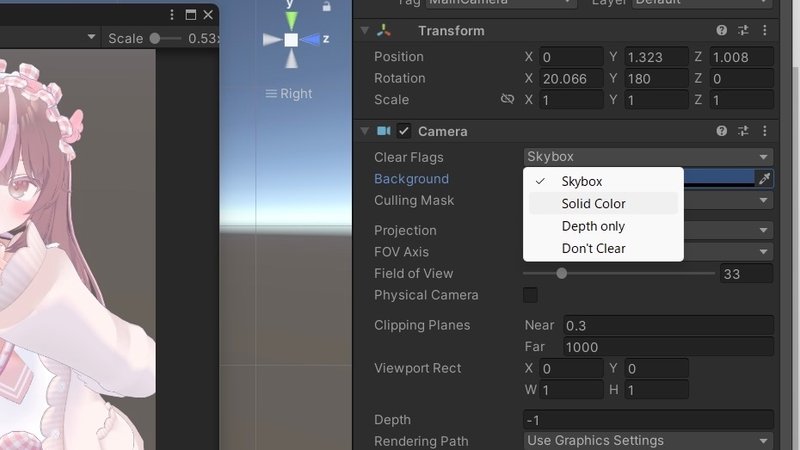Click the Background property label
Viewport: 800px width, 450px height.
click(x=411, y=179)
